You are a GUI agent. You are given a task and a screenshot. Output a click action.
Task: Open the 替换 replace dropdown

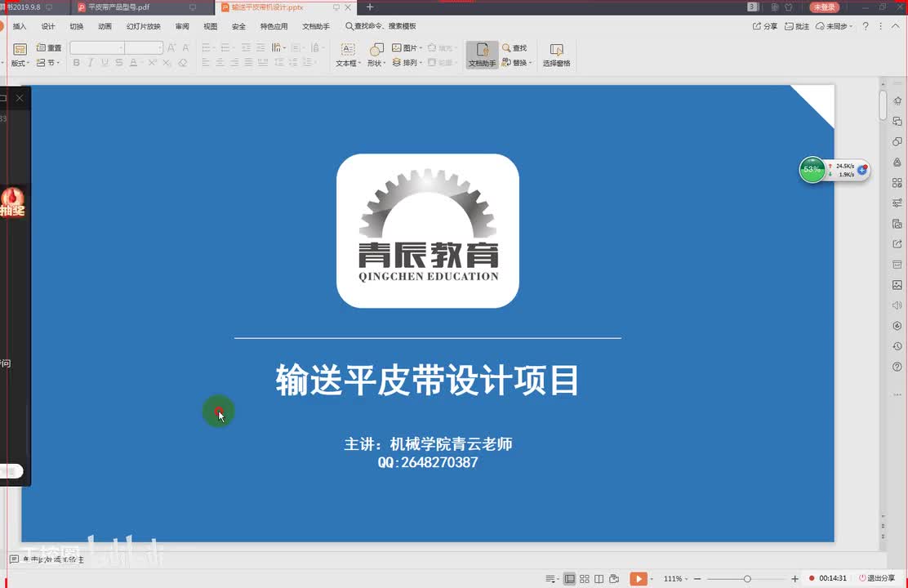click(517, 63)
